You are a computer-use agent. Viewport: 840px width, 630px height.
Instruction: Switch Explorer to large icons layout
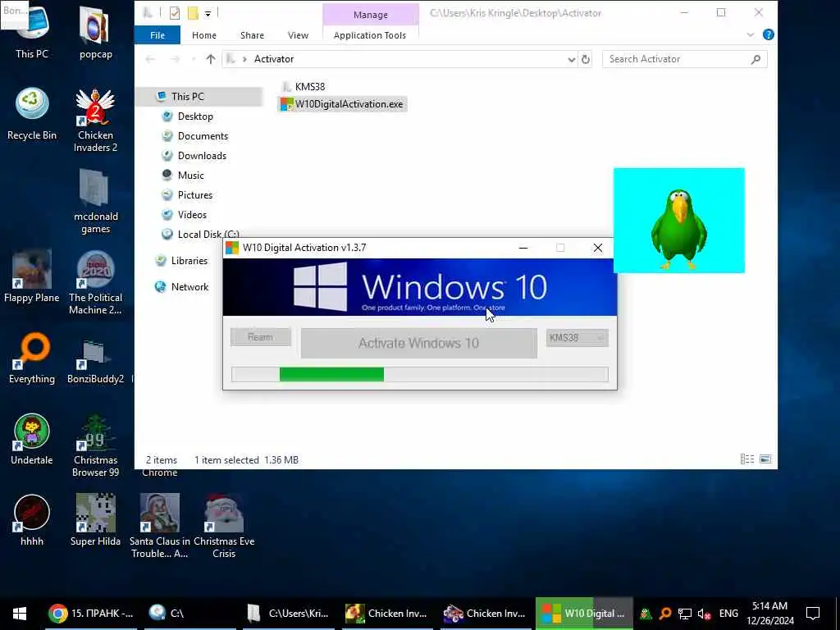coord(765,459)
